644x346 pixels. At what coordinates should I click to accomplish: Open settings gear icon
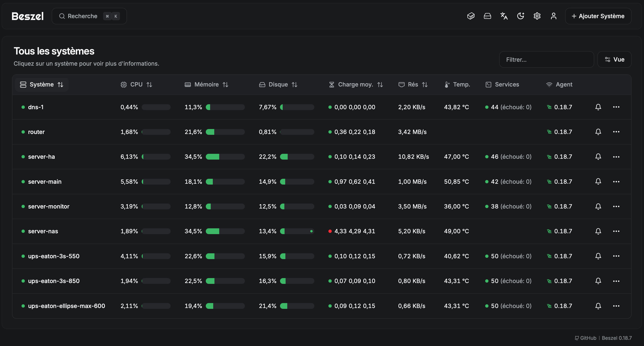pos(537,16)
